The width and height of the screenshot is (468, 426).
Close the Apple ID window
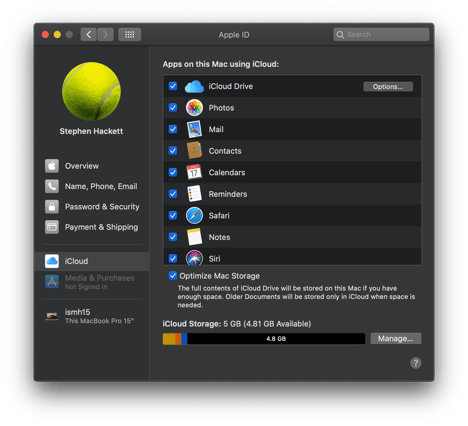(45, 35)
